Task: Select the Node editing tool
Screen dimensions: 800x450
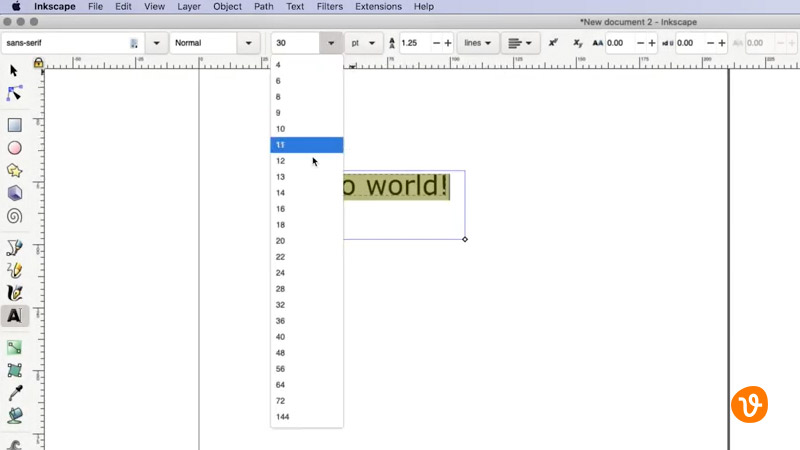Action: click(14, 93)
